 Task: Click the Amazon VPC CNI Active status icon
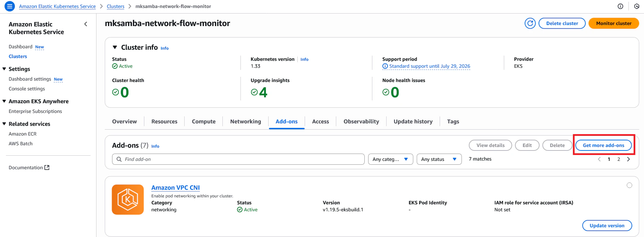[240, 210]
